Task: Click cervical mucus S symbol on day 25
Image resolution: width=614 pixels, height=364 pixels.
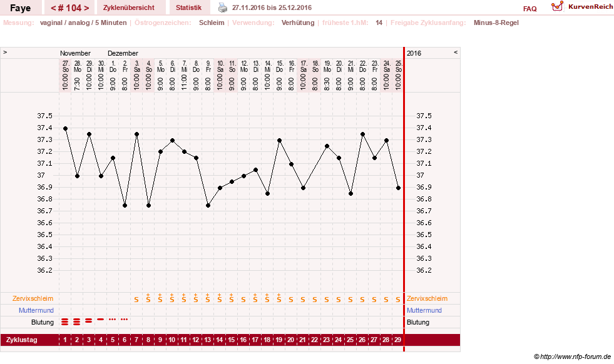Action: click(350, 300)
